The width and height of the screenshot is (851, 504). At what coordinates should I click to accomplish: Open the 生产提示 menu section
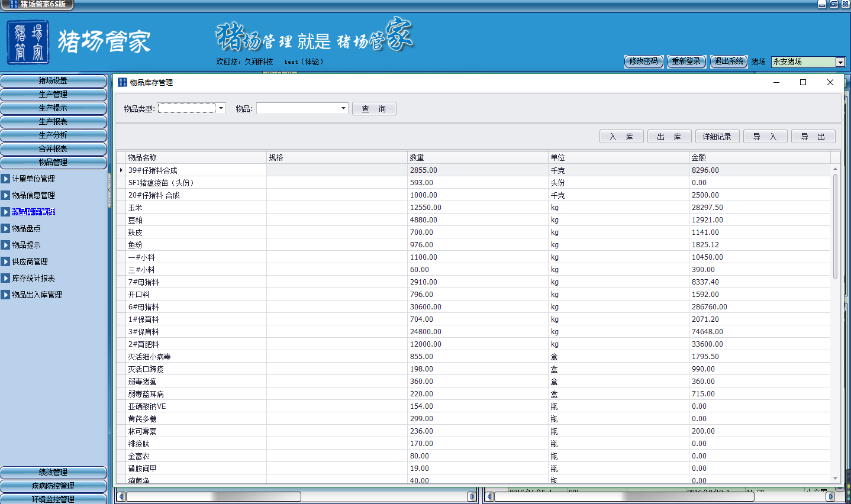53,108
